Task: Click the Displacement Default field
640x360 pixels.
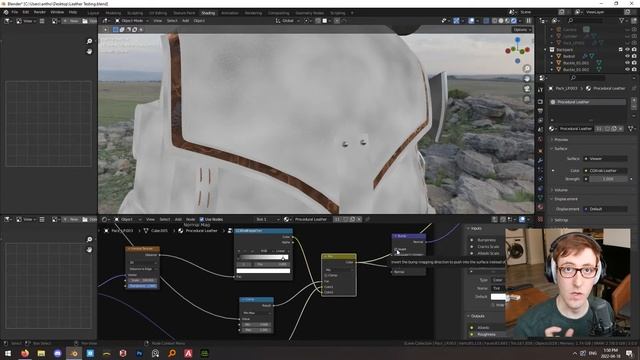Action: pos(605,209)
